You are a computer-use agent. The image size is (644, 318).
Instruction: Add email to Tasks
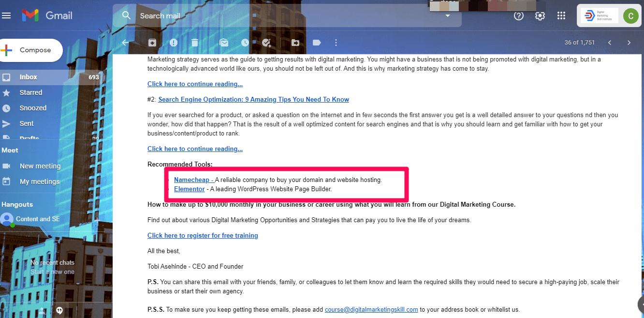tap(266, 43)
